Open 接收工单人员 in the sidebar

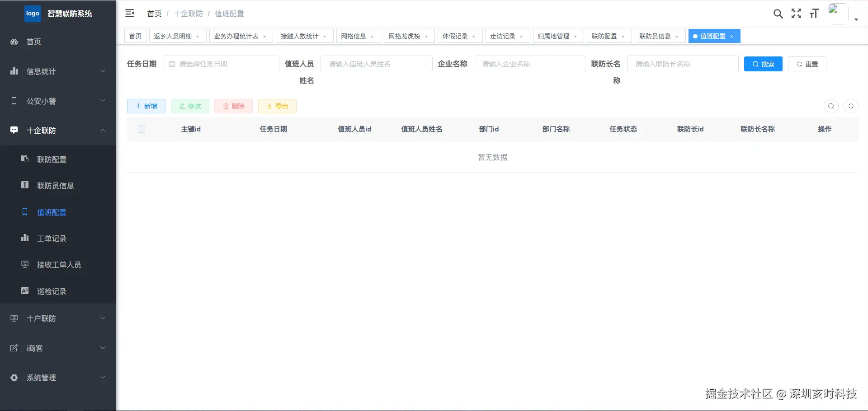coord(58,265)
